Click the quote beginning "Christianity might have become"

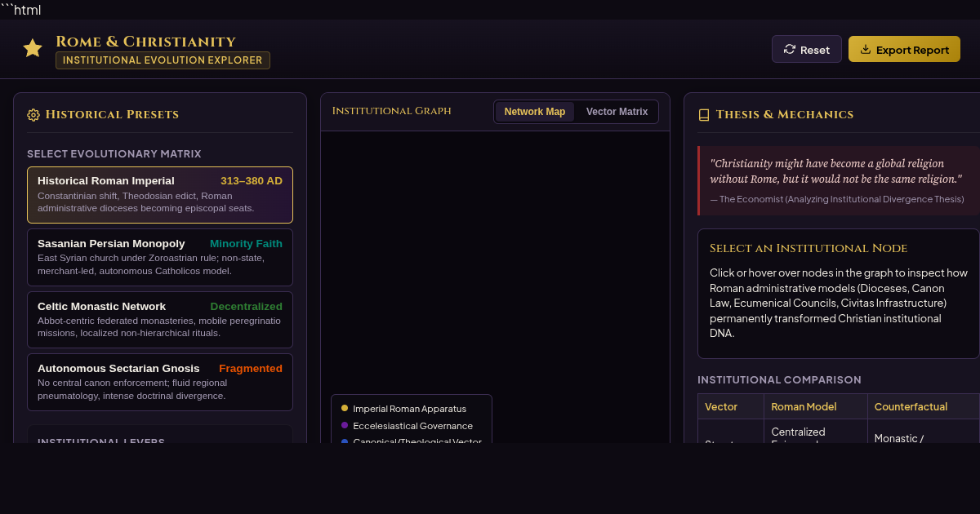[x=836, y=171]
